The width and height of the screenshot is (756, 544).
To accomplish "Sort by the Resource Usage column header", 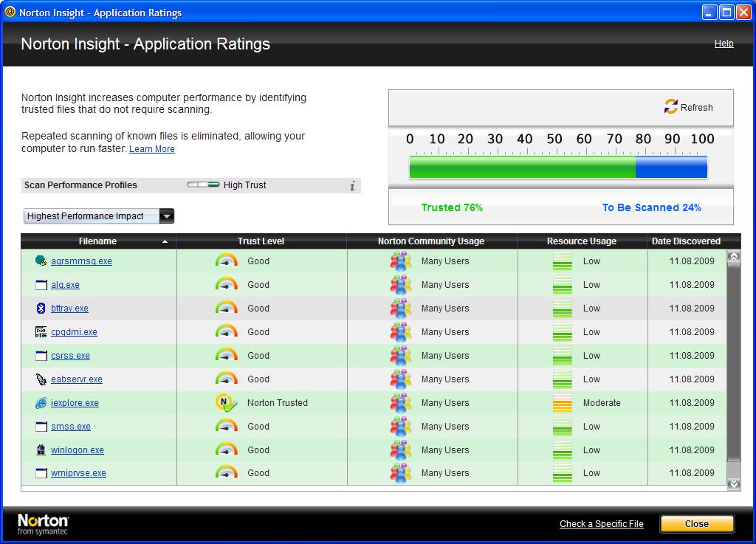I will [582, 241].
